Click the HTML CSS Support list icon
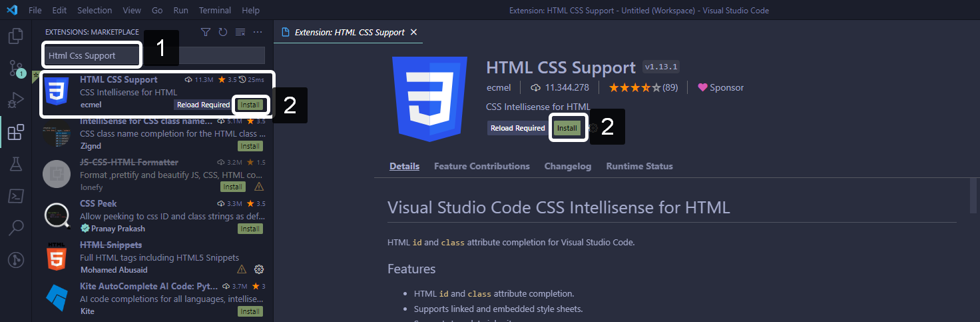 (56, 91)
